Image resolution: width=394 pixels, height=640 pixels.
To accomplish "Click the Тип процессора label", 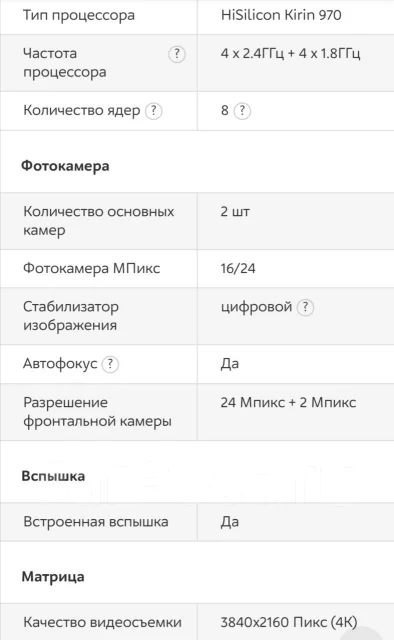I will pos(79,16).
